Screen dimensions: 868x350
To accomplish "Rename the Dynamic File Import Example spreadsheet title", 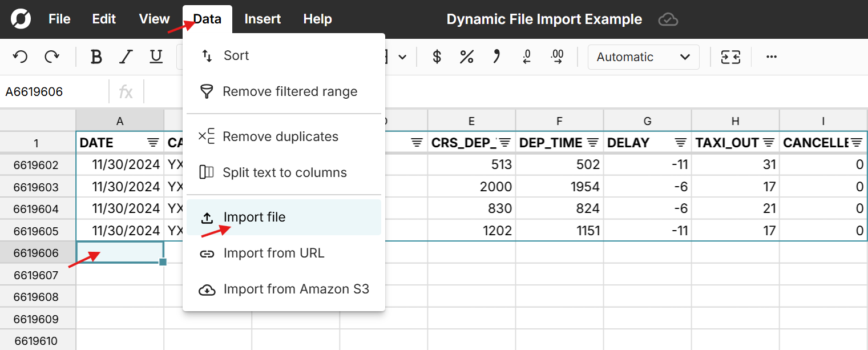I will [544, 19].
